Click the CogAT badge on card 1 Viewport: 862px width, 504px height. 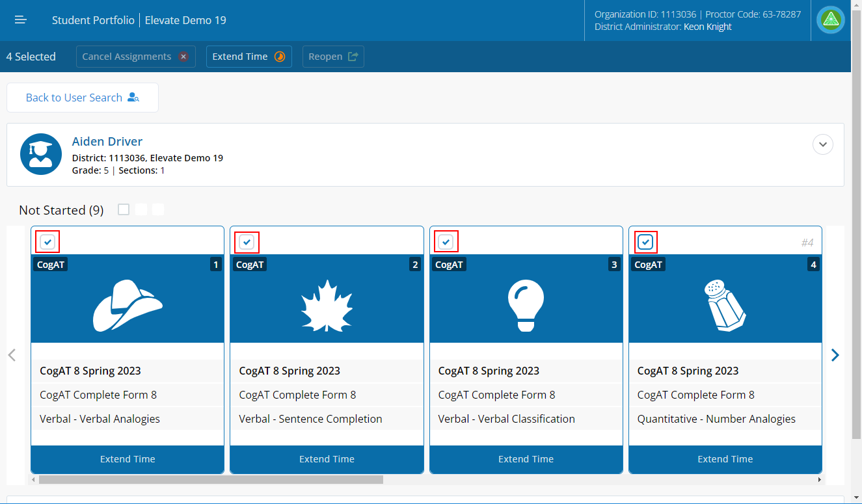[x=51, y=265]
